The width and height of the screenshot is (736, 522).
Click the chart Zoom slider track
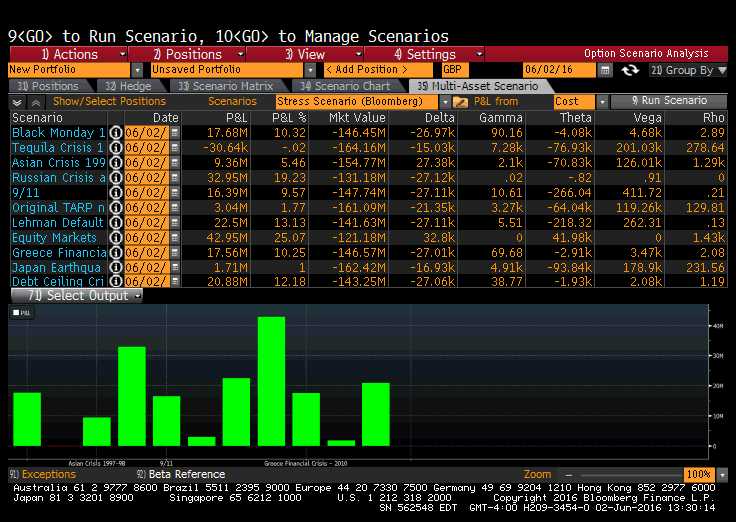coord(618,474)
